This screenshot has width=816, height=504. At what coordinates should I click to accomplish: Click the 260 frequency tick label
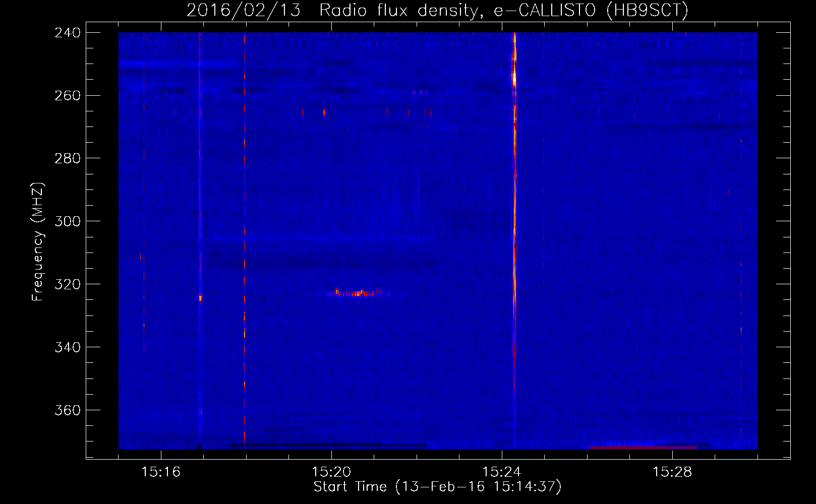tap(68, 95)
